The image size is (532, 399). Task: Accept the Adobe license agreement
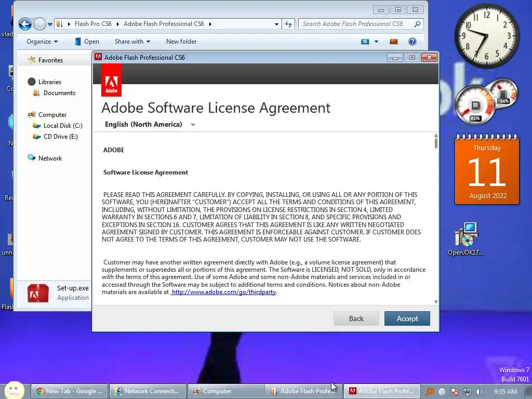pos(407,318)
